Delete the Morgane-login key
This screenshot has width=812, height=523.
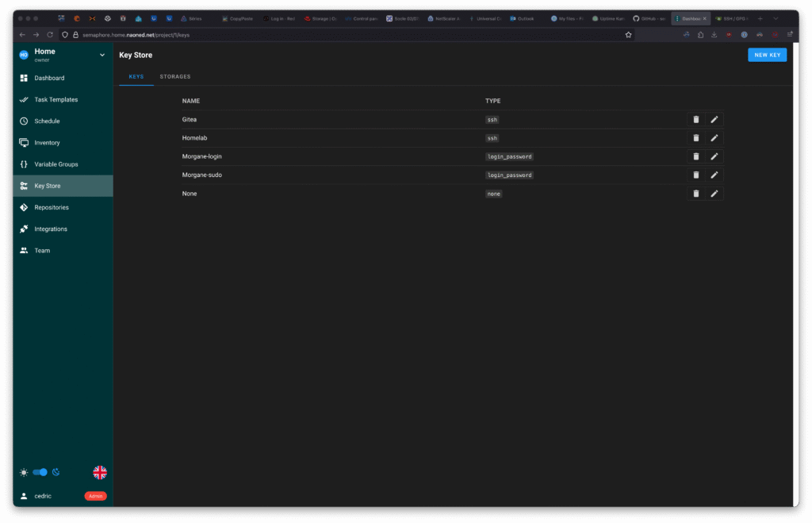pyautogui.click(x=696, y=156)
